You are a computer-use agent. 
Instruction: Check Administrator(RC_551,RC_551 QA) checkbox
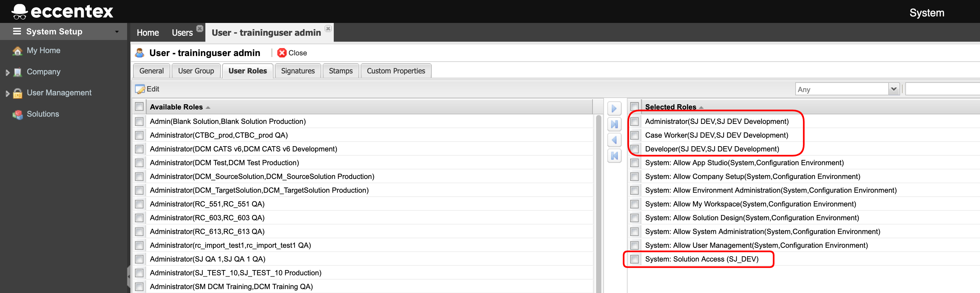point(139,204)
